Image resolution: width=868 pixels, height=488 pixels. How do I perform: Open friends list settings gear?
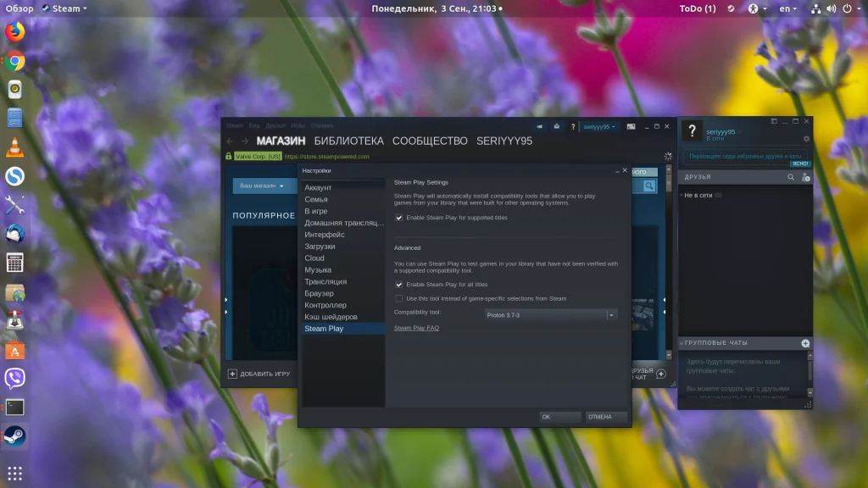point(806,139)
